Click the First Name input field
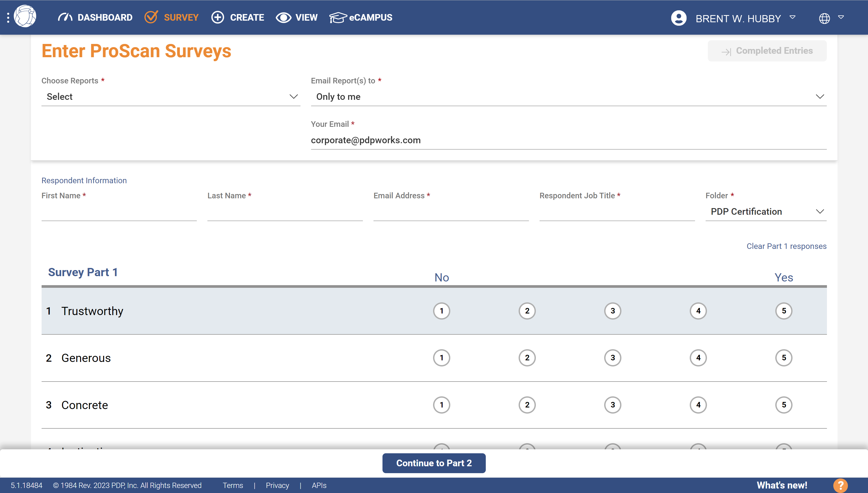This screenshot has height=493, width=868. [119, 213]
